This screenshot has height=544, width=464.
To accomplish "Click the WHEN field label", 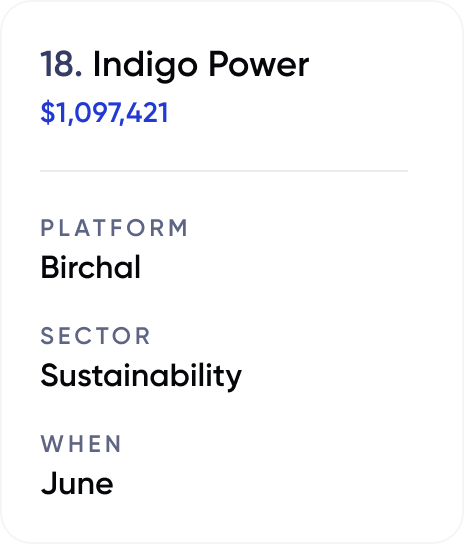I will pyautogui.click(x=81, y=444).
